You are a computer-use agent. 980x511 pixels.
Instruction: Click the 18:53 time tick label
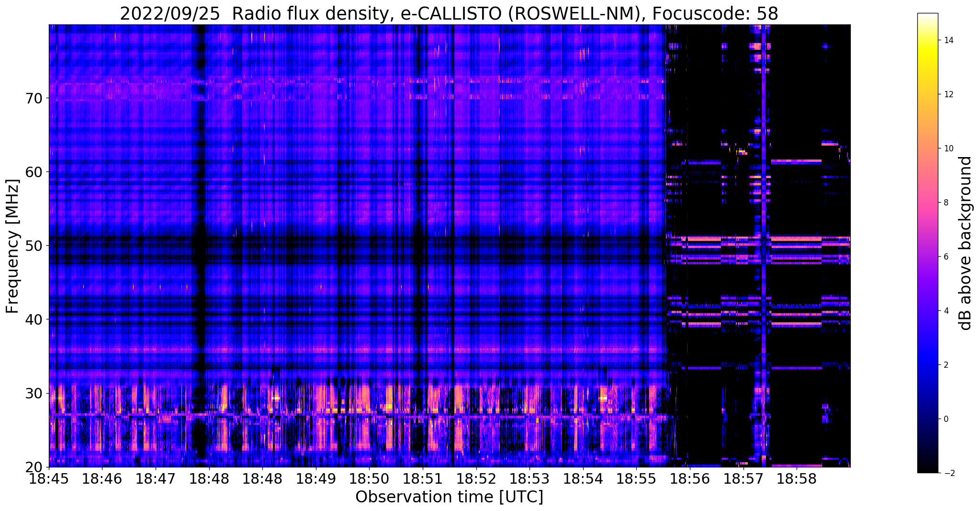pos(529,479)
